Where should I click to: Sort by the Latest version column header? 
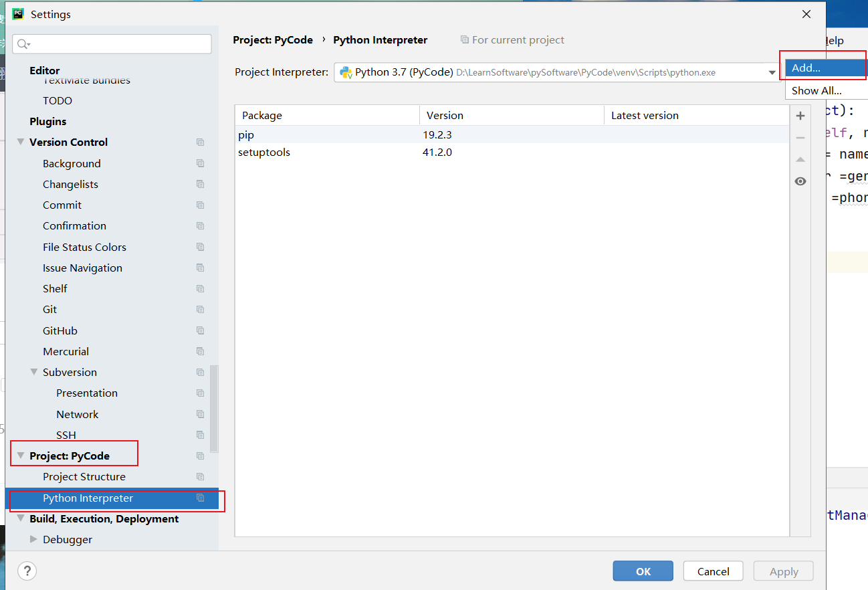point(696,115)
